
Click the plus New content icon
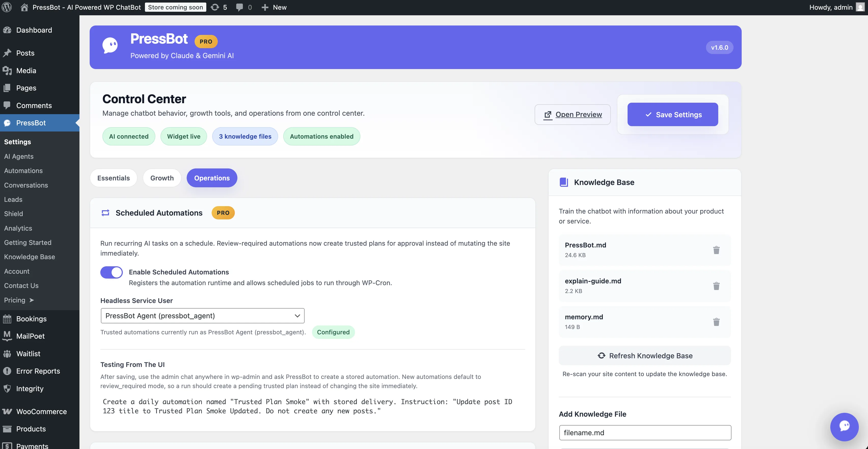click(265, 7)
